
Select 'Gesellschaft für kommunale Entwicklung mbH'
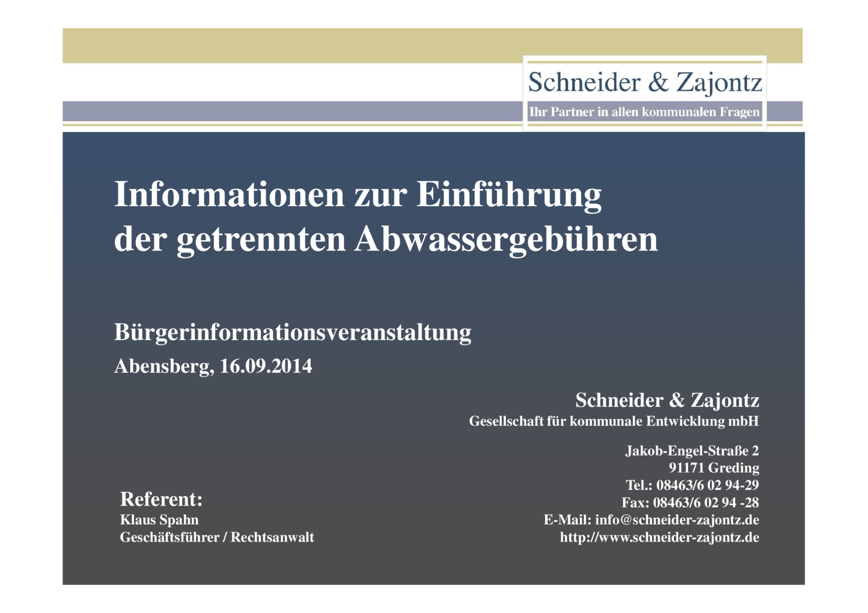[x=615, y=420]
